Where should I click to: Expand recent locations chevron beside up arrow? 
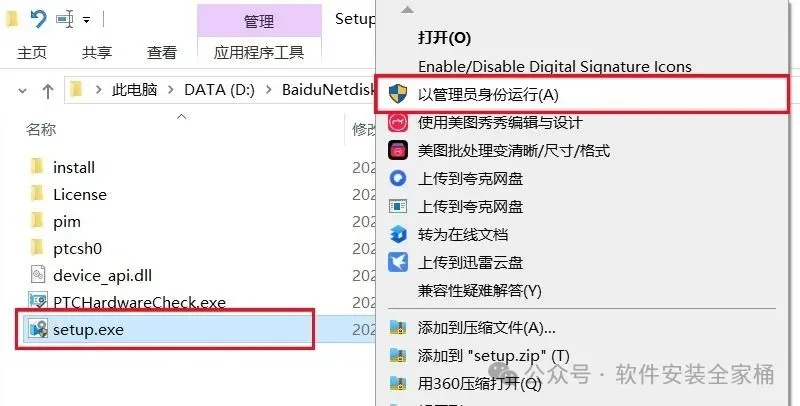click(x=22, y=91)
